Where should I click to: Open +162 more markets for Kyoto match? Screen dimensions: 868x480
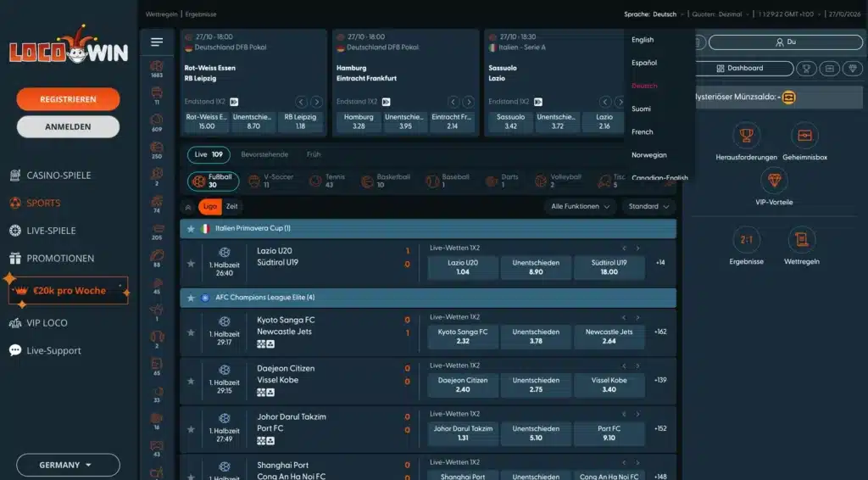point(660,332)
